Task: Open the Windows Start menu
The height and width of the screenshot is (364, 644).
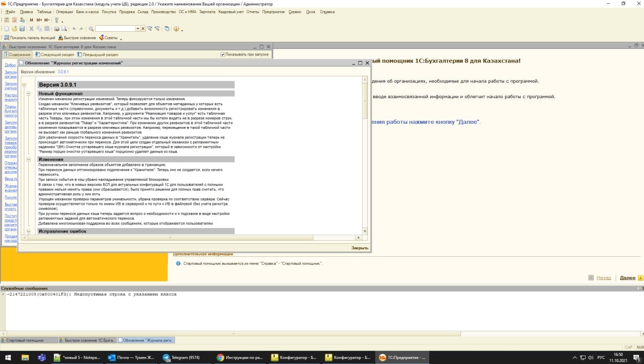Action: (x=8, y=357)
